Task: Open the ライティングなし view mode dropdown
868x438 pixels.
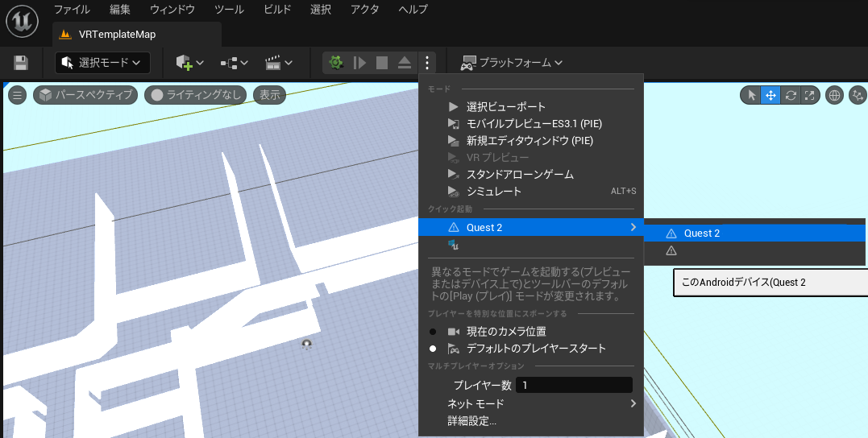Action: coord(195,95)
